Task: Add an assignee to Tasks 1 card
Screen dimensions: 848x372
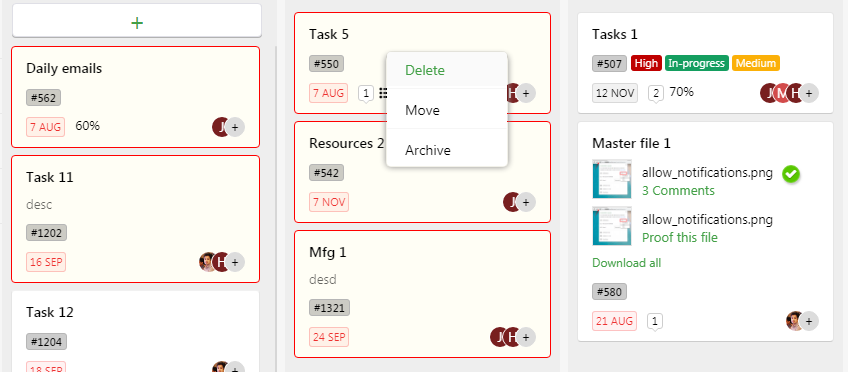Action: [809, 93]
